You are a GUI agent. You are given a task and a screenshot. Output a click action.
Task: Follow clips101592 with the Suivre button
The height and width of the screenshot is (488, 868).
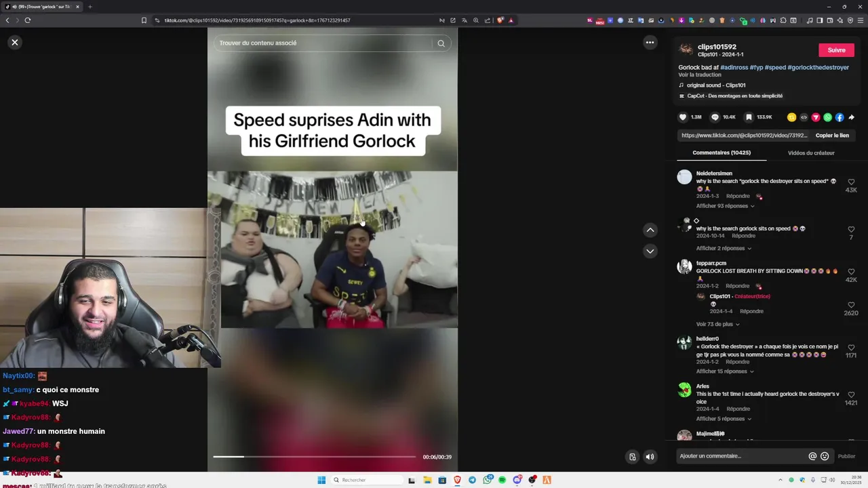tap(836, 50)
